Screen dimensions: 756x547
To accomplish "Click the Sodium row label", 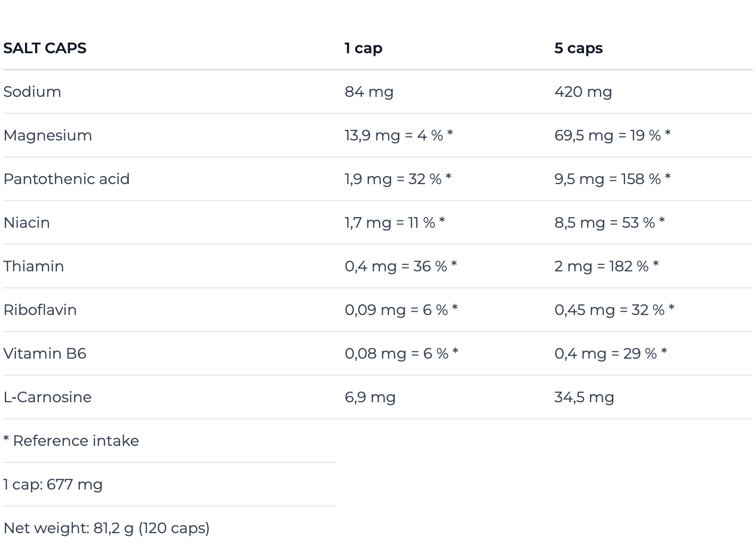I will click(32, 92).
